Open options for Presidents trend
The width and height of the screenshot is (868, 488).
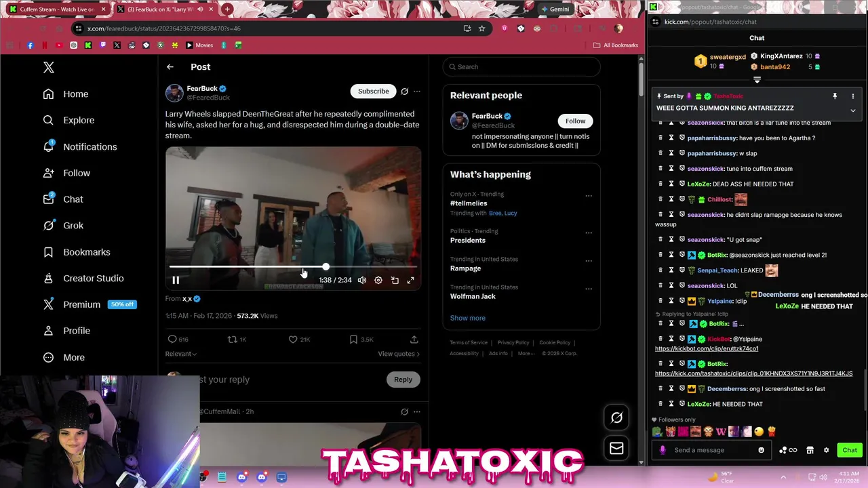click(589, 232)
